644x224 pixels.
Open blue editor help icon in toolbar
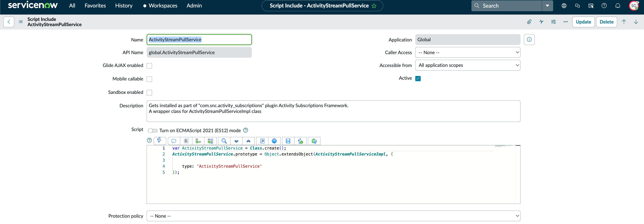[x=274, y=141]
